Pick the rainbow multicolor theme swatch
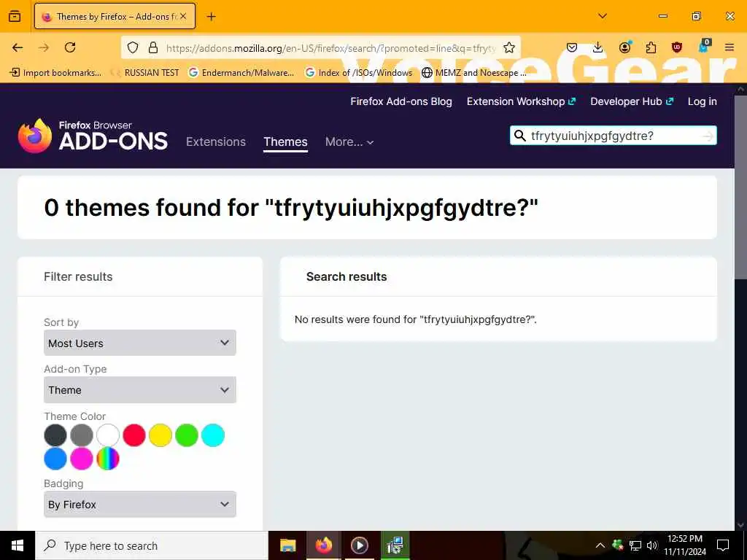Viewport: 747px width, 560px height. (108, 459)
